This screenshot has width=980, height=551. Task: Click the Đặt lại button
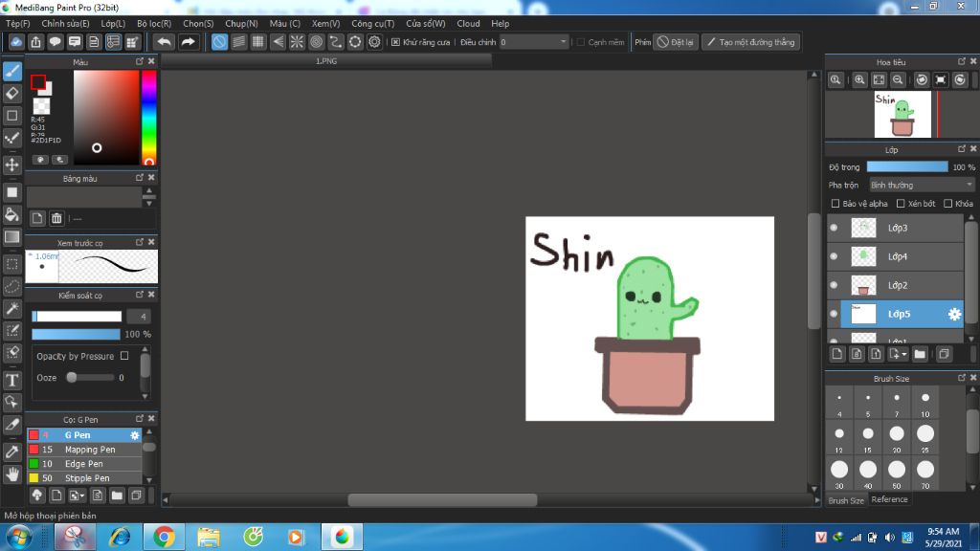tap(675, 42)
